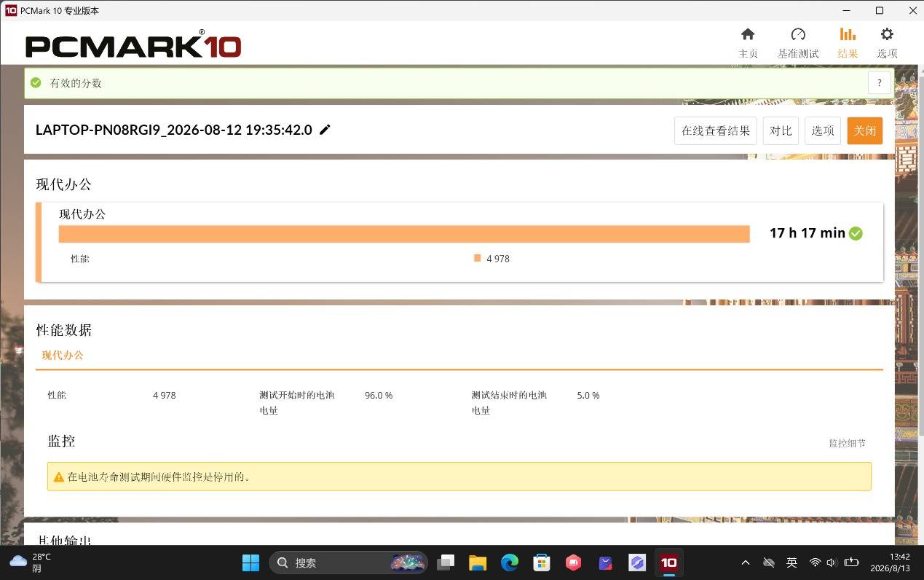Click the PCMark 10 taskbar icon
Screen dimensions: 924x580
tap(668, 563)
